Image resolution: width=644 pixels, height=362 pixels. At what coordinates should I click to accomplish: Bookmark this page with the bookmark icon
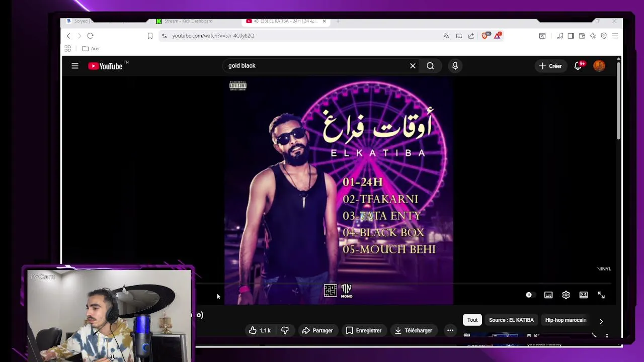point(150,36)
